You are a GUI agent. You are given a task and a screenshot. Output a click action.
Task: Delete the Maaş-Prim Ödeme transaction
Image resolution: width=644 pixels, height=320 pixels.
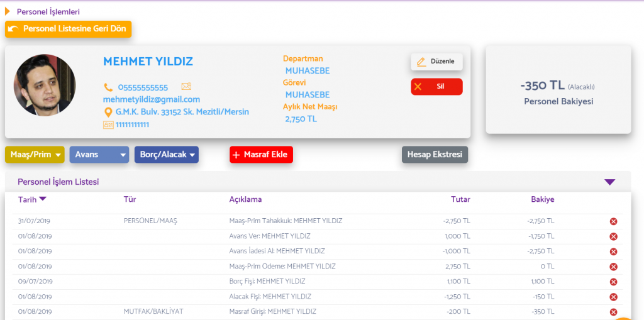tap(613, 267)
